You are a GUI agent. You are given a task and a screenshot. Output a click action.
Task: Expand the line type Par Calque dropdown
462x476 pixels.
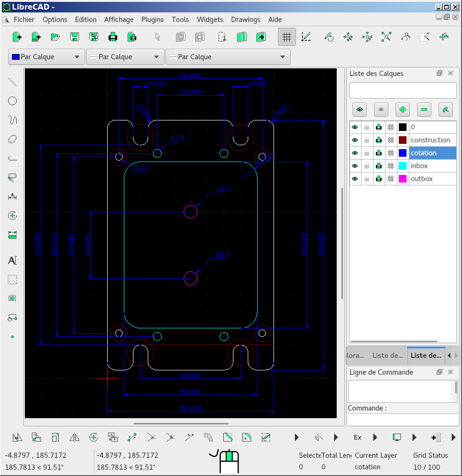(x=228, y=57)
